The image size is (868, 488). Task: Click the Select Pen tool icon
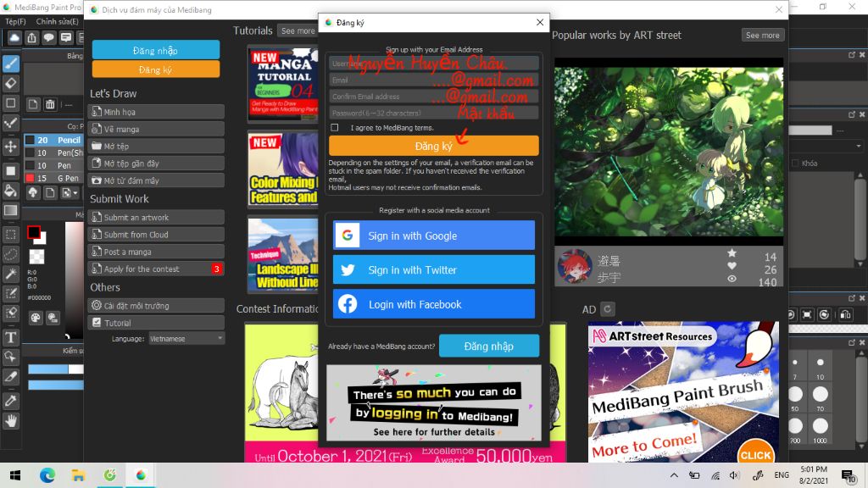(x=10, y=293)
